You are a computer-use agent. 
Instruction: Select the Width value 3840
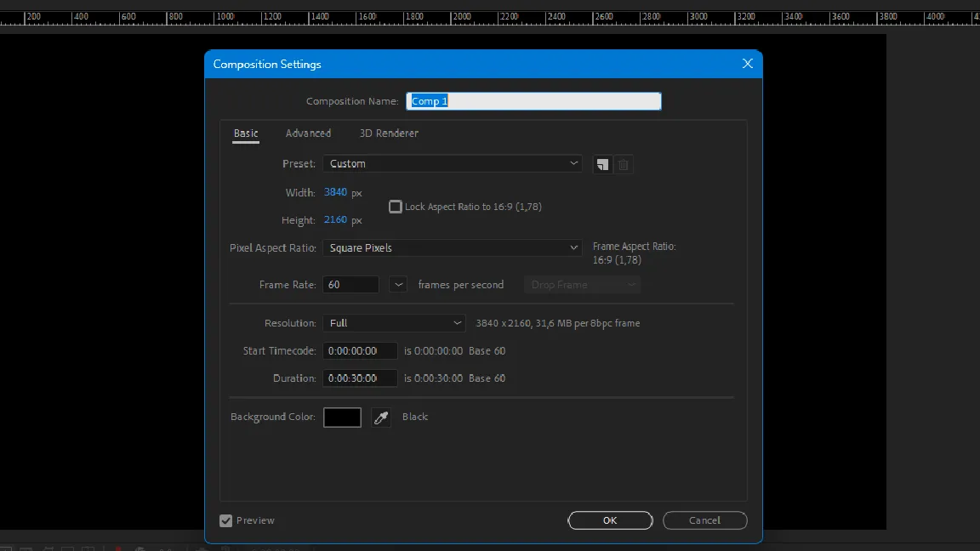336,192
